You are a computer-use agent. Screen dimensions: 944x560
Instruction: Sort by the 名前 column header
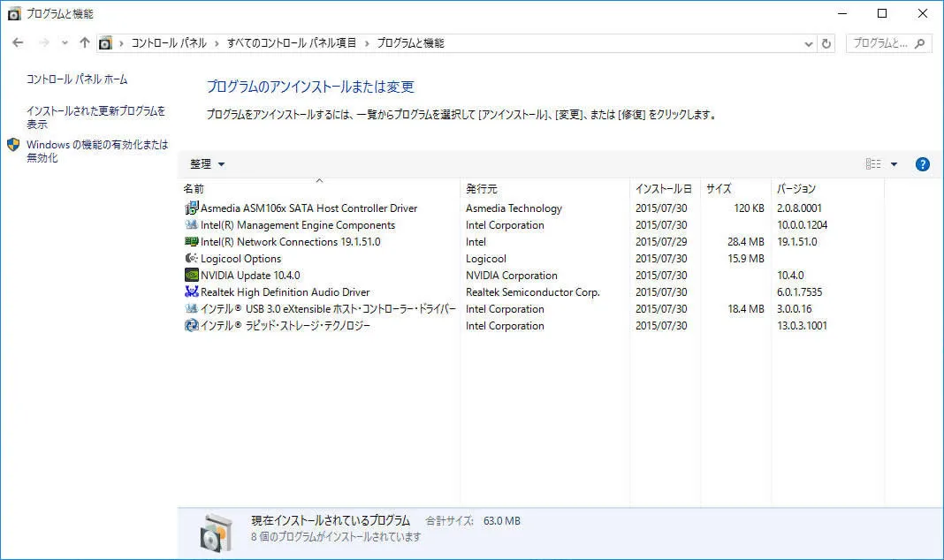[x=320, y=189]
